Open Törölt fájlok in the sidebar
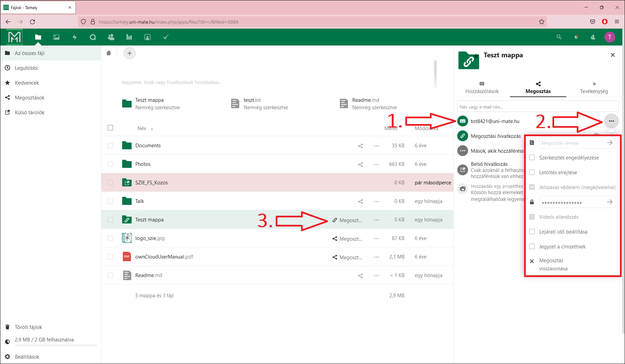Viewport: 625px width, 364px height. click(28, 327)
